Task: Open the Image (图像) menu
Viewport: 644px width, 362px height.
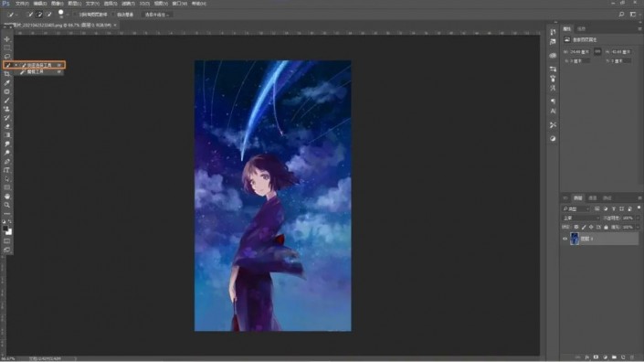Action: point(57,4)
